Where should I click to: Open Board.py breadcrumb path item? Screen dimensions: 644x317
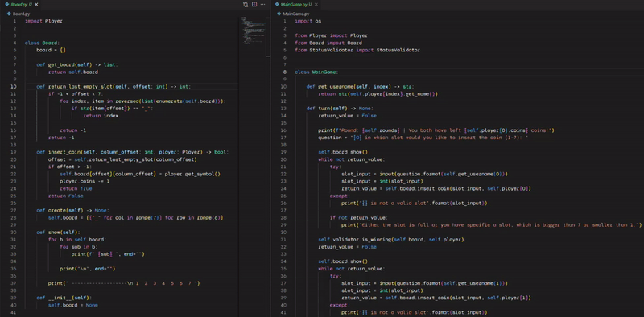[x=19, y=14]
